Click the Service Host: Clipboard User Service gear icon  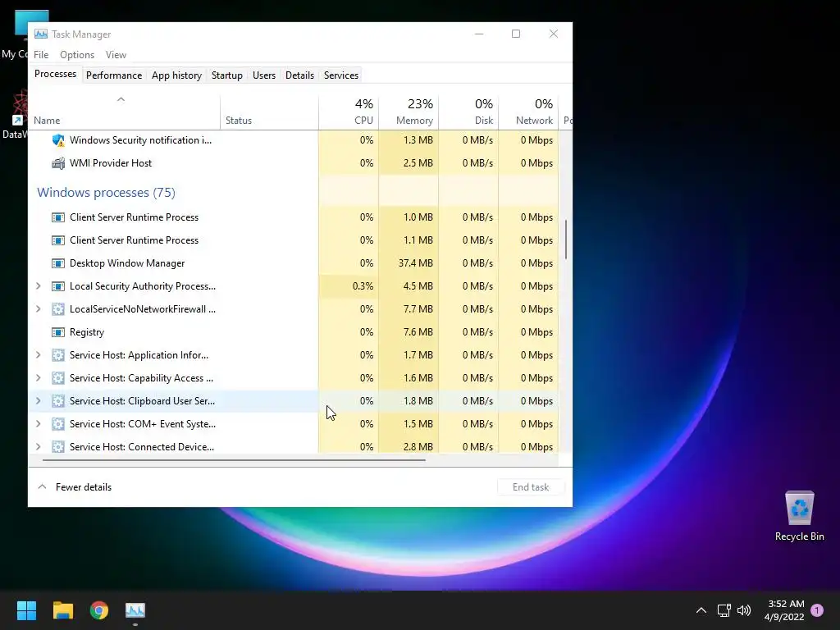pos(58,401)
